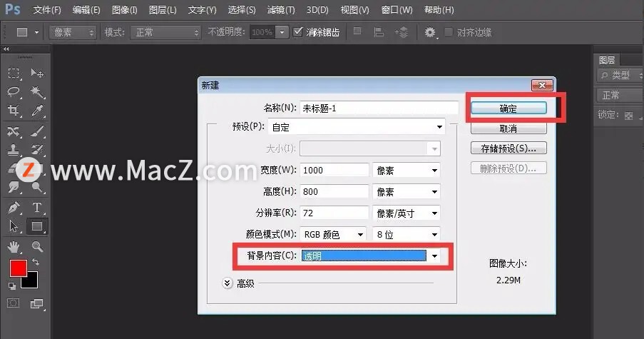Click the 高度 field showing 800

click(334, 191)
